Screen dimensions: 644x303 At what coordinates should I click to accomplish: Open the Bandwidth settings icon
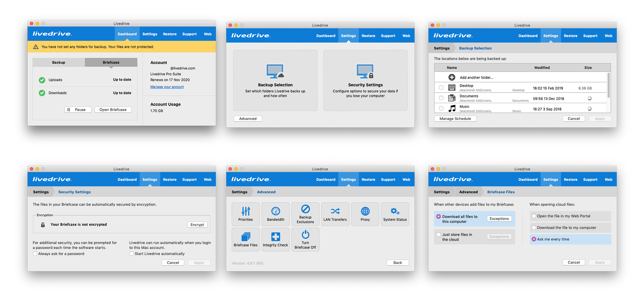(275, 214)
